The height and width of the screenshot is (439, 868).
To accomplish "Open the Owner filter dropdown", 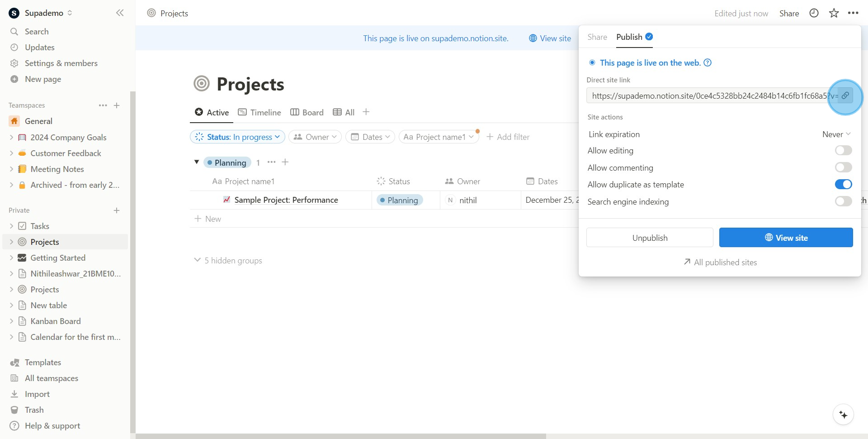I will 315,137.
